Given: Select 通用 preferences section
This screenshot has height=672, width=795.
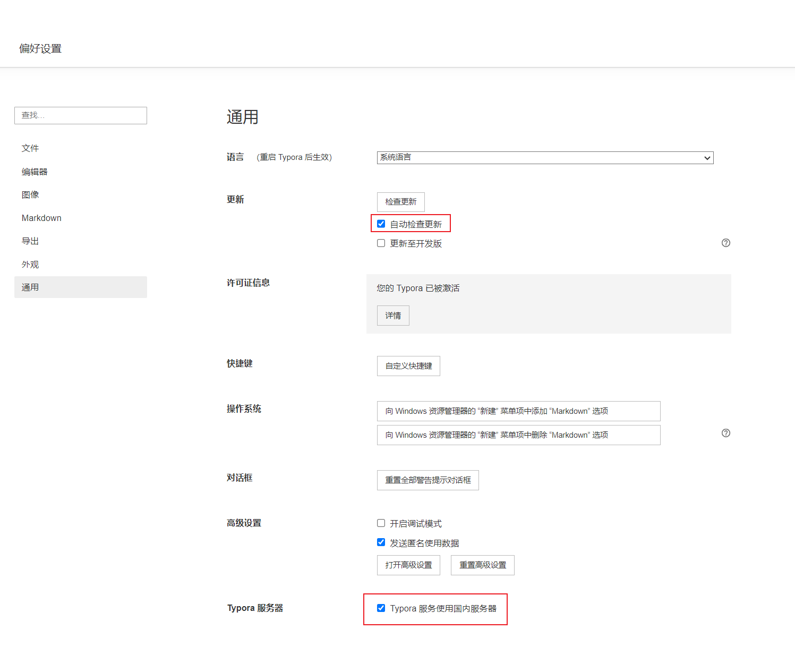Looking at the screenshot, I should [x=81, y=287].
